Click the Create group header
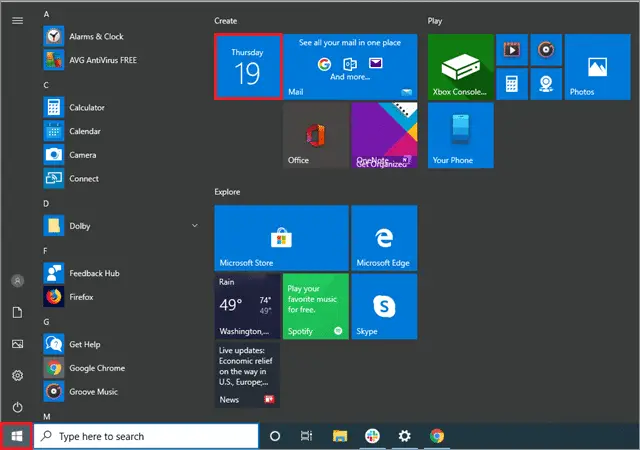The image size is (640, 450). 226,21
